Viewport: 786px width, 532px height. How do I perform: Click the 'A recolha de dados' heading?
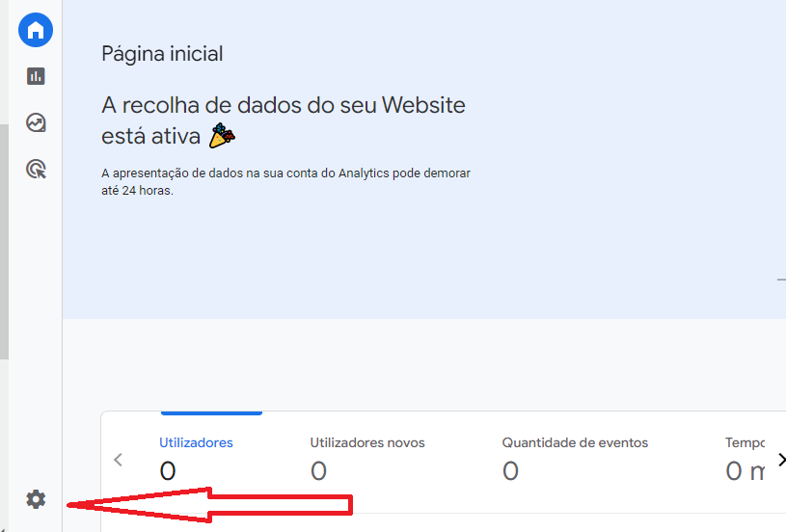tap(284, 120)
